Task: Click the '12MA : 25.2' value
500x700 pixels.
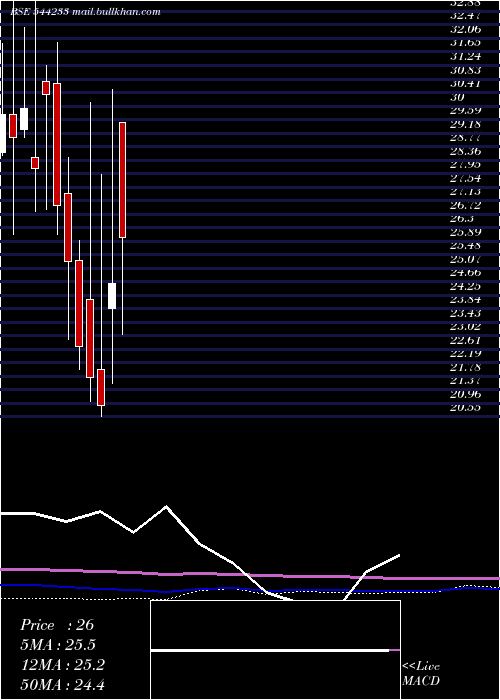Action: (63, 665)
